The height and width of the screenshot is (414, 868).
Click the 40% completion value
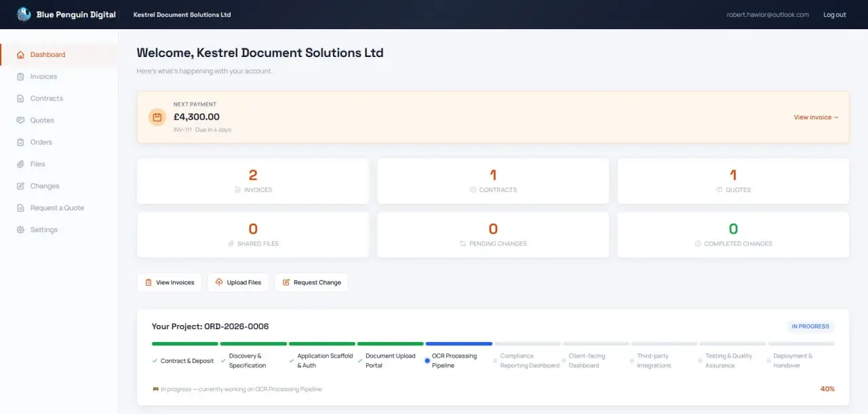pos(827,389)
